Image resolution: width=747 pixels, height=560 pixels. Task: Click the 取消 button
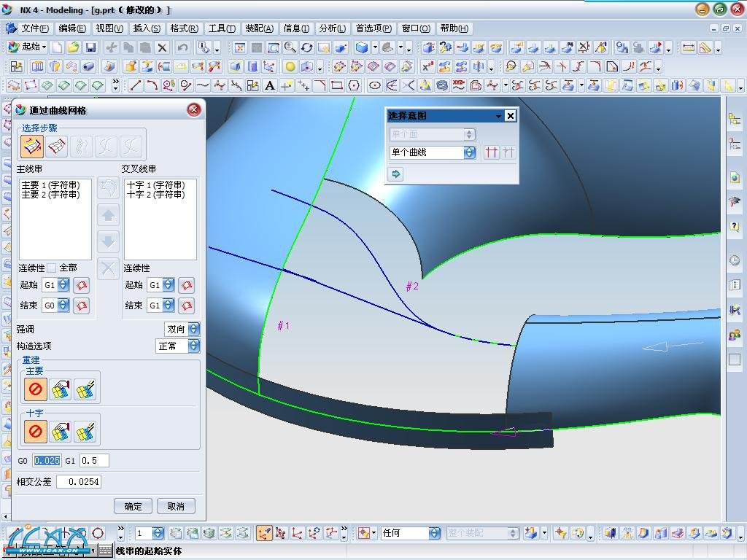[176, 506]
